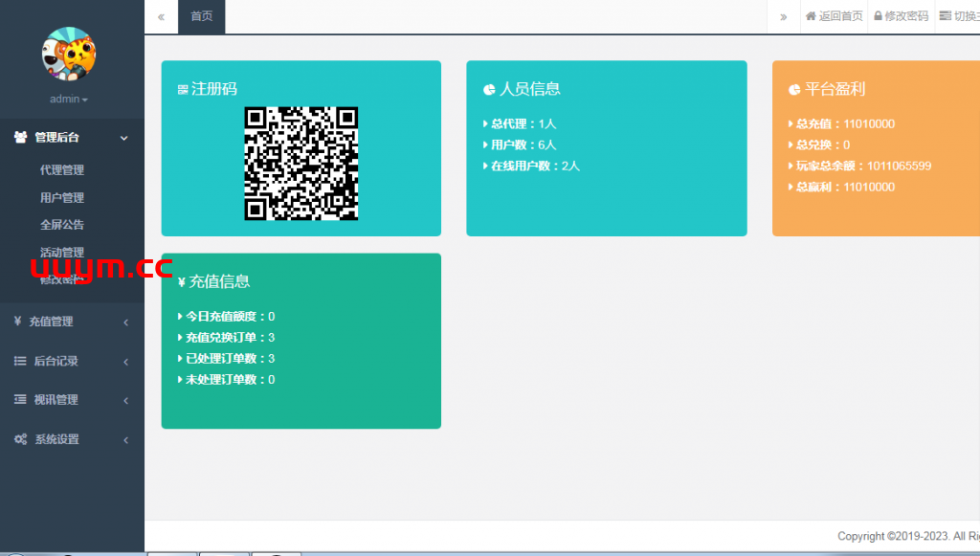Click the 视讯管理 sidebar icon
The width and height of the screenshot is (980, 556).
pos(19,400)
